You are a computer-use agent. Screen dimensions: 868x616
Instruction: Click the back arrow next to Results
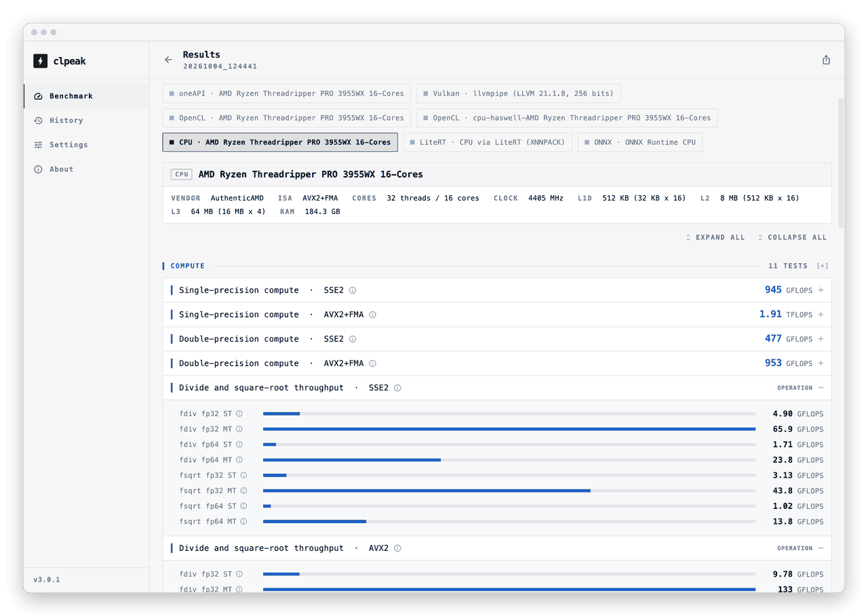click(x=168, y=60)
